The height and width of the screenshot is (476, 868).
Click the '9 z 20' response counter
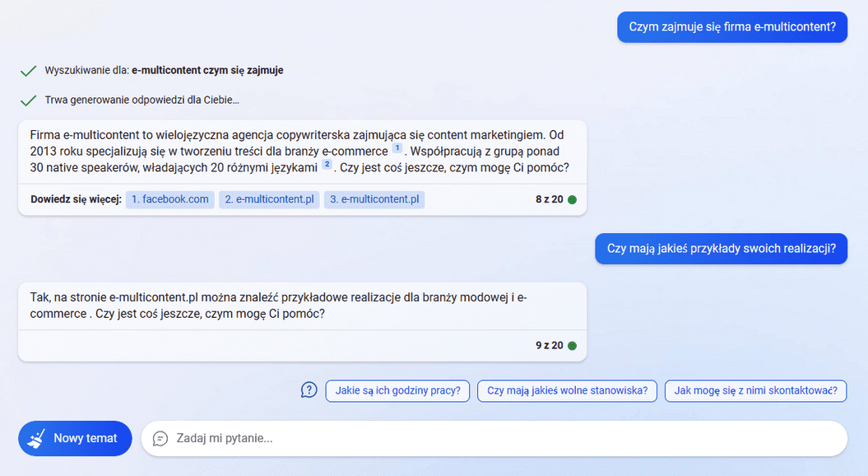coord(549,346)
